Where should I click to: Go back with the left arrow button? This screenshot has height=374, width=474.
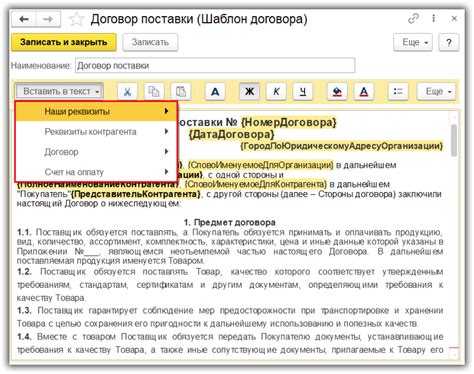coord(24,19)
